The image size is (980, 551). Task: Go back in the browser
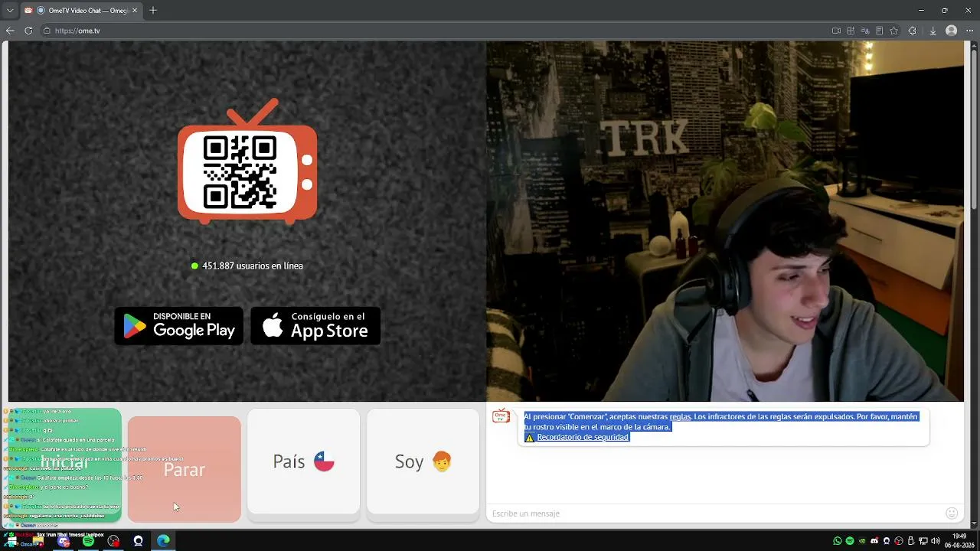coord(10,31)
